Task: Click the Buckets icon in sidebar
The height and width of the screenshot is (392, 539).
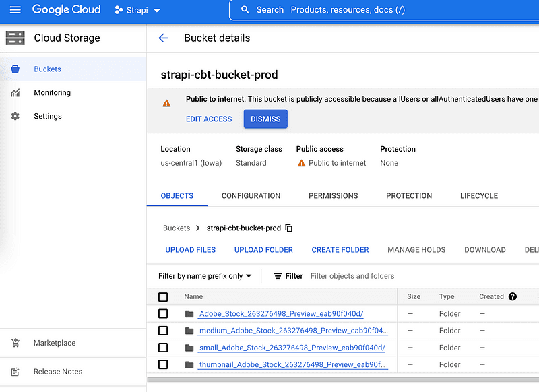Action: pyautogui.click(x=15, y=69)
